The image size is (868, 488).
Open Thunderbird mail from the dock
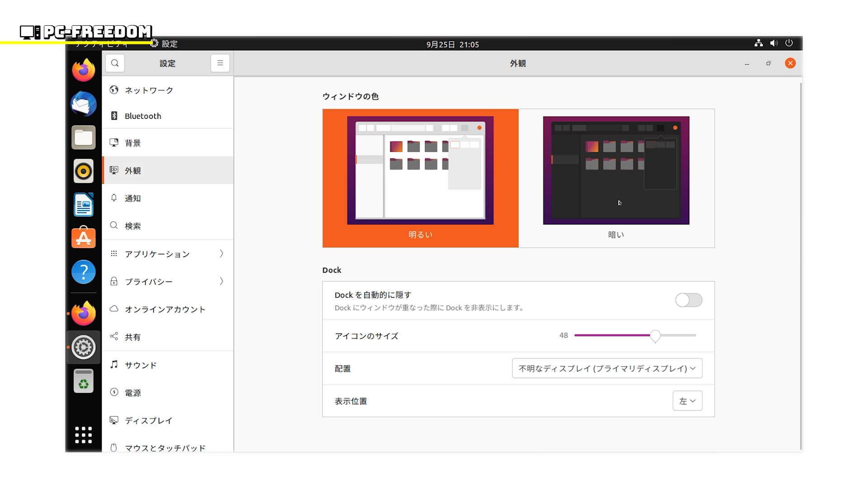[x=84, y=104]
